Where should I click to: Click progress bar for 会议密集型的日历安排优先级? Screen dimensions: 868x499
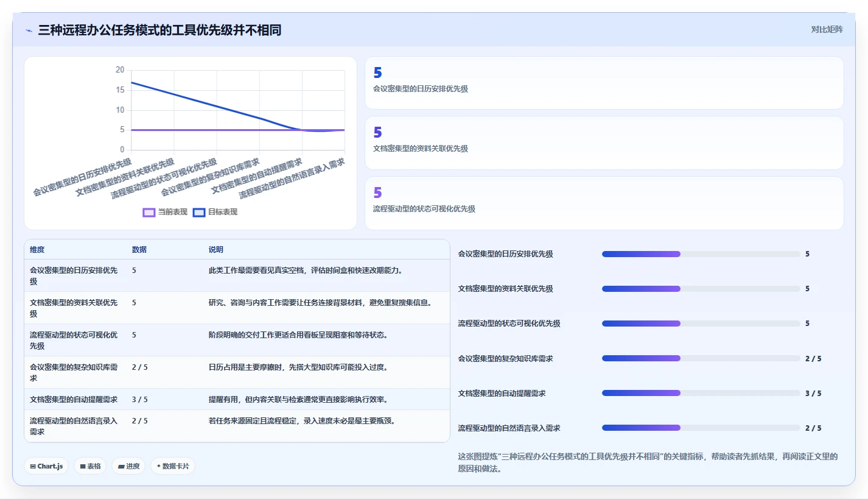pos(701,254)
